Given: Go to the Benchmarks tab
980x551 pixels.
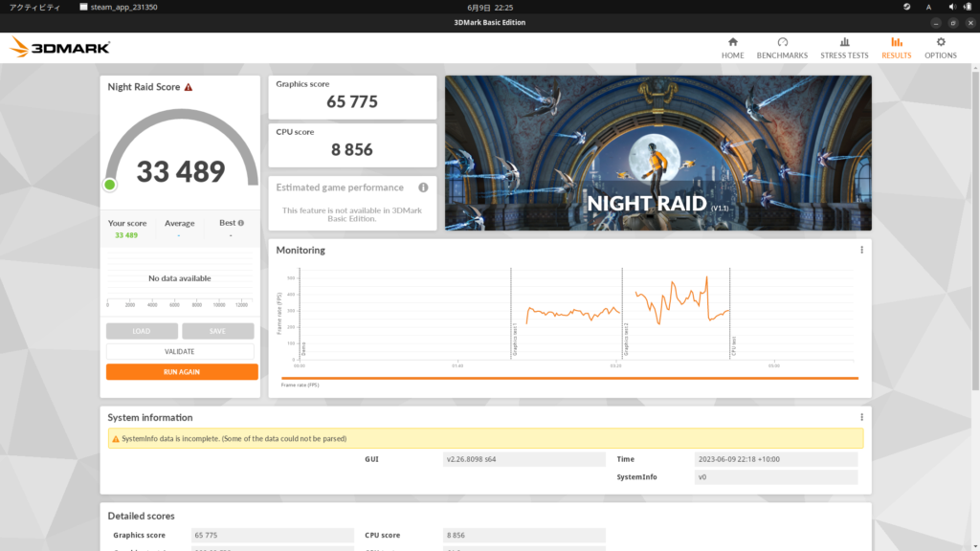Looking at the screenshot, I should 782,48.
